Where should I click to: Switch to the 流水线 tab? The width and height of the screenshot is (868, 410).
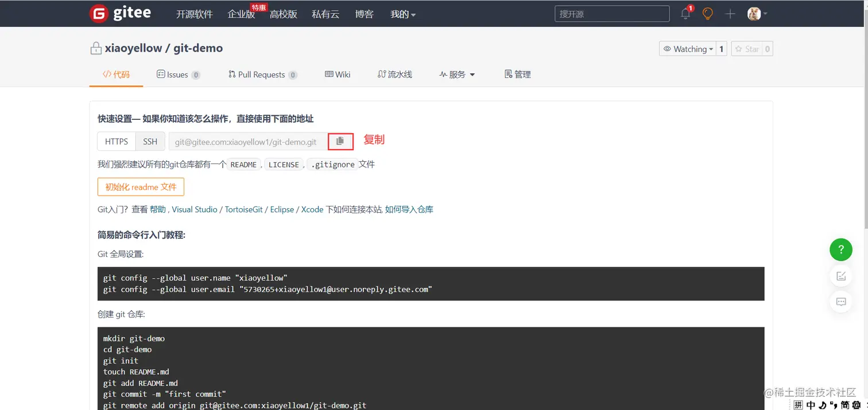tap(395, 75)
